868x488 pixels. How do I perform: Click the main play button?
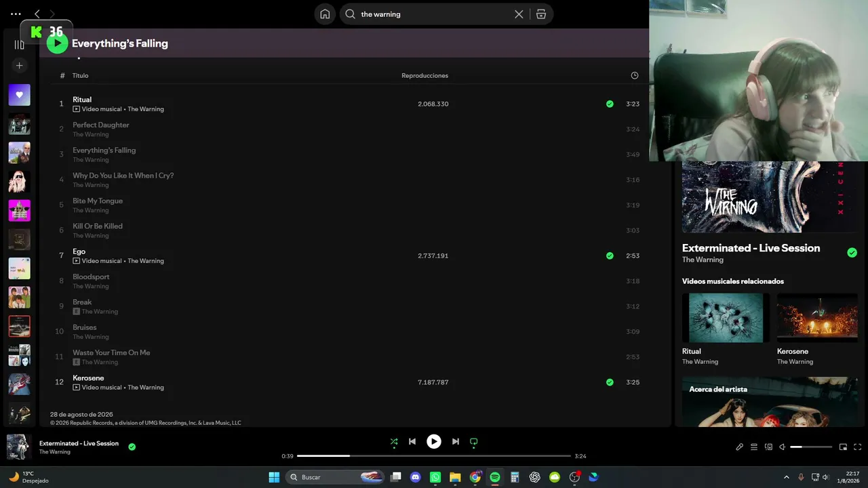tap(434, 442)
